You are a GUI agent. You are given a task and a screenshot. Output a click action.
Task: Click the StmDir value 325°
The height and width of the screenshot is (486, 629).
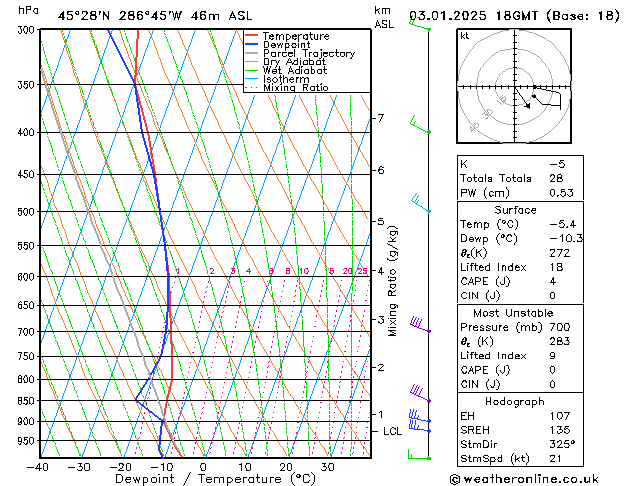562,444
